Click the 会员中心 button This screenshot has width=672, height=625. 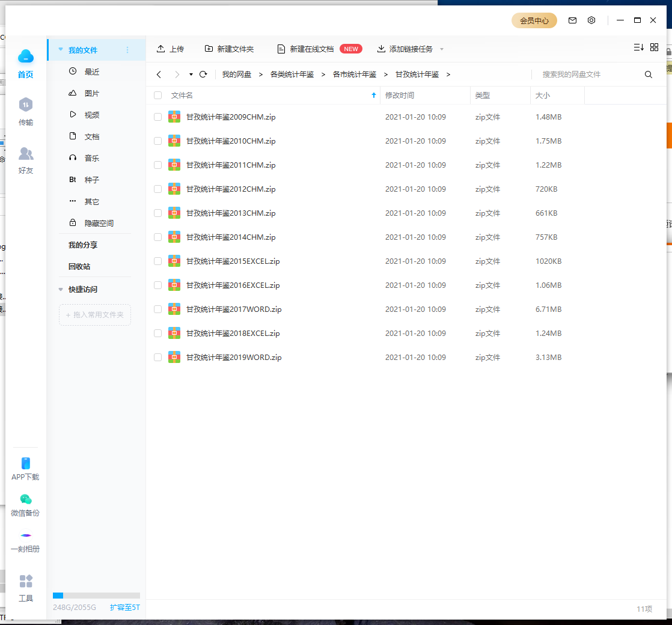(x=534, y=20)
